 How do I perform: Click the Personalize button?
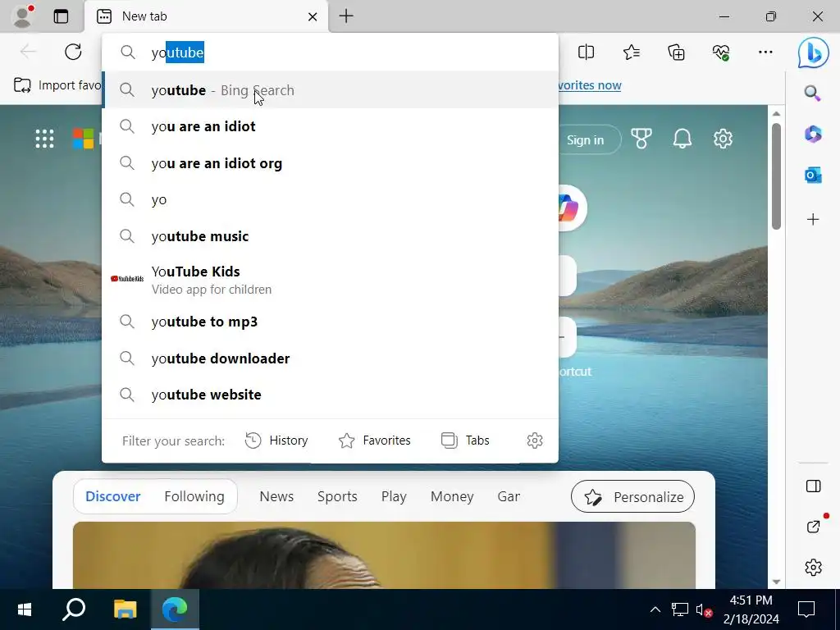pyautogui.click(x=632, y=496)
